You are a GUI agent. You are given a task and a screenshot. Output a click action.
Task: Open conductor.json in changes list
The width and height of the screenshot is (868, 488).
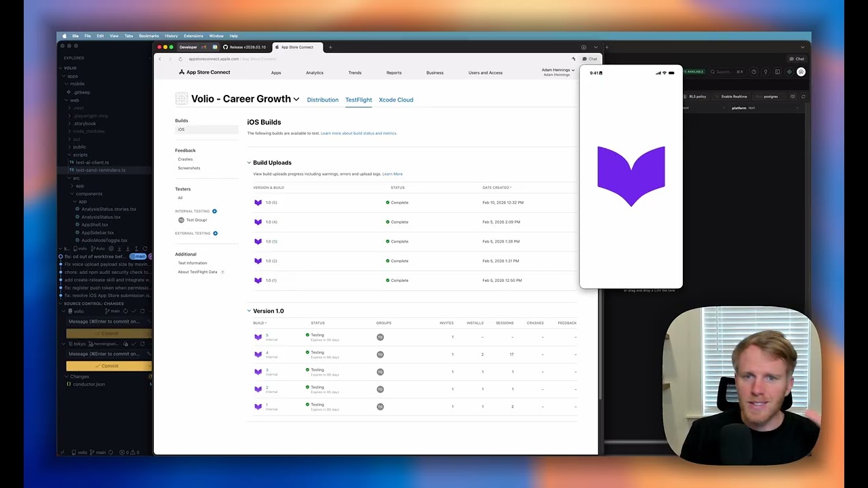[x=89, y=384]
